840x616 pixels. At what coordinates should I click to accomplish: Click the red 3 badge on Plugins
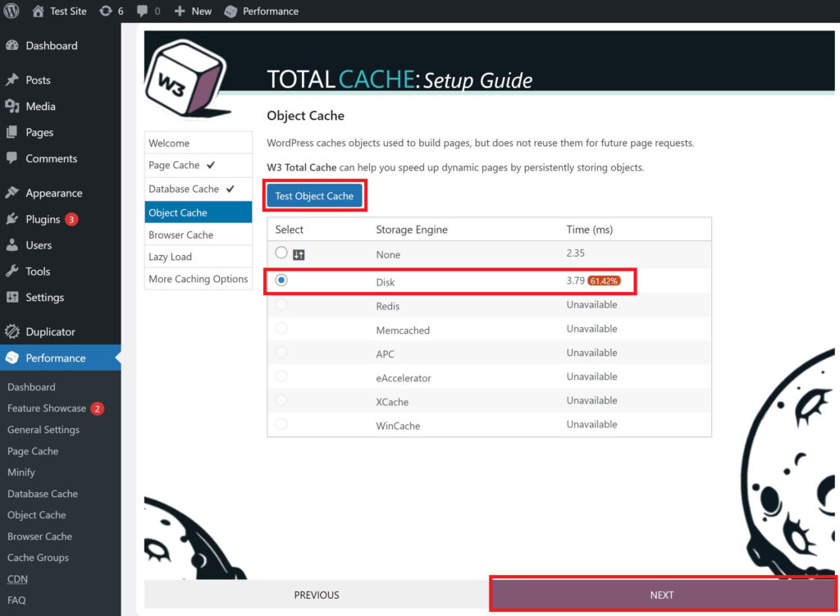click(71, 220)
